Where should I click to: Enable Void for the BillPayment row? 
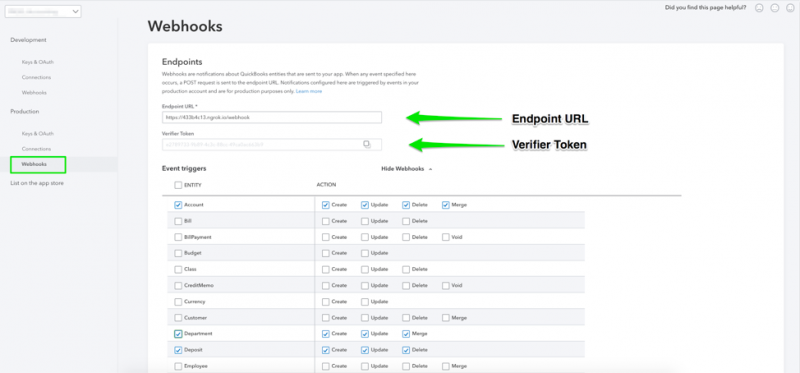pyautogui.click(x=446, y=237)
